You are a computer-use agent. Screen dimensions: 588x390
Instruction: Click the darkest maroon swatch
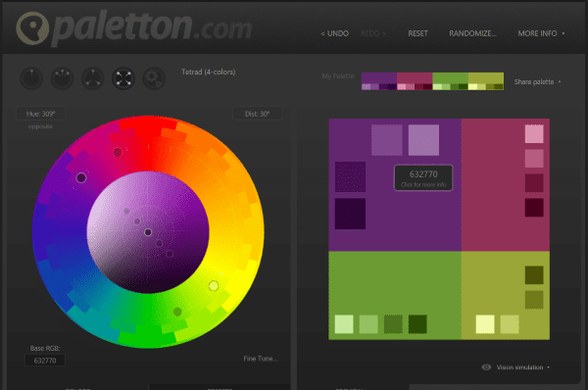point(534,208)
